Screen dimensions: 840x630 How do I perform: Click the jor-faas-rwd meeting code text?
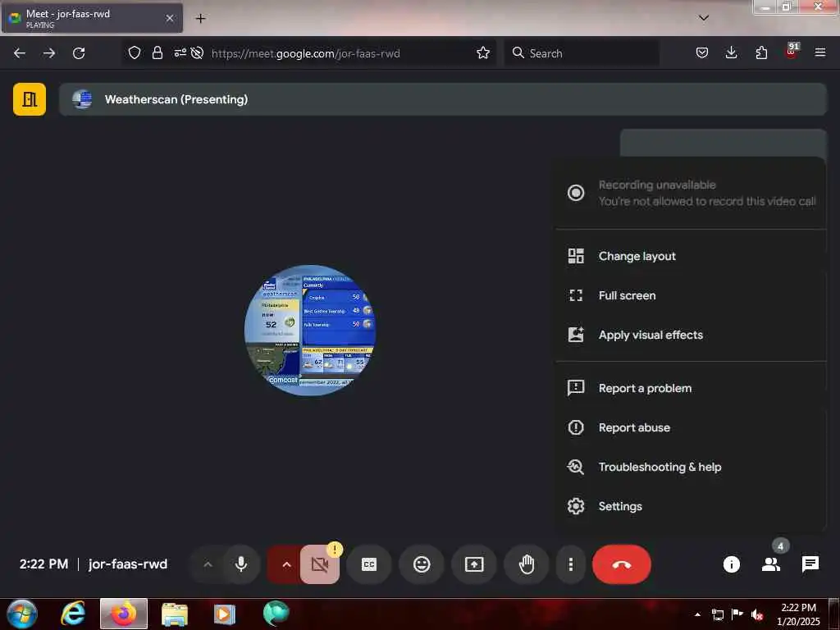click(x=127, y=564)
